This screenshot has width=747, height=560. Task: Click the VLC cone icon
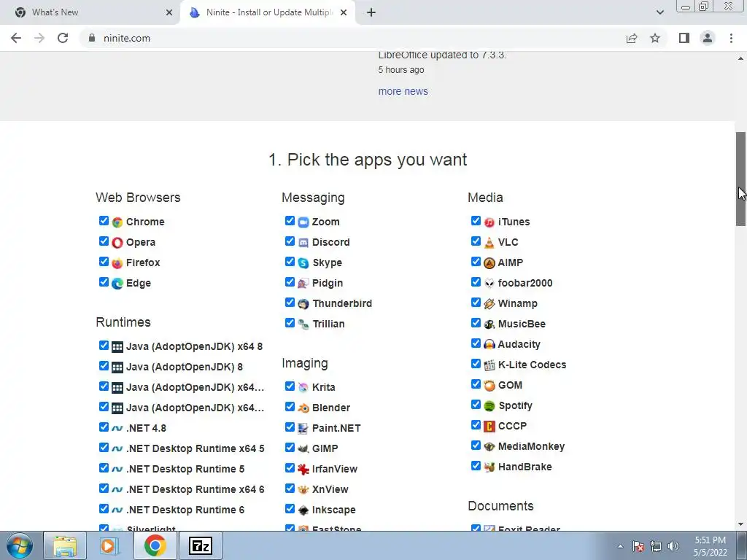pos(489,243)
